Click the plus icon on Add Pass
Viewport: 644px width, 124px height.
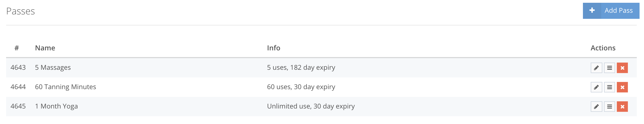click(592, 11)
